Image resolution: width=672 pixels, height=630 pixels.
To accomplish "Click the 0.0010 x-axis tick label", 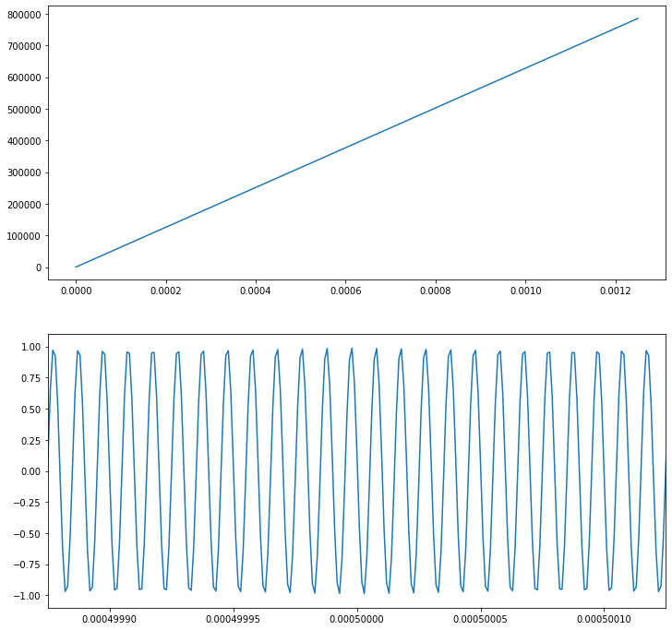I will 526,291.
